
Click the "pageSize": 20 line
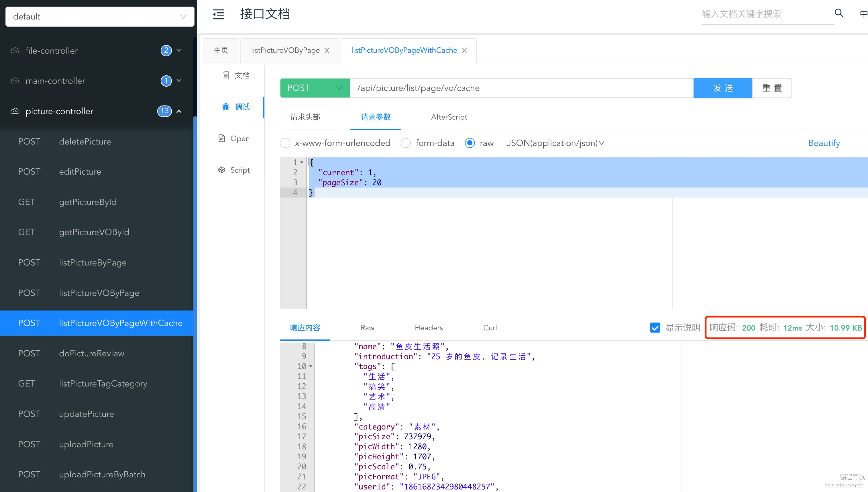coord(350,182)
